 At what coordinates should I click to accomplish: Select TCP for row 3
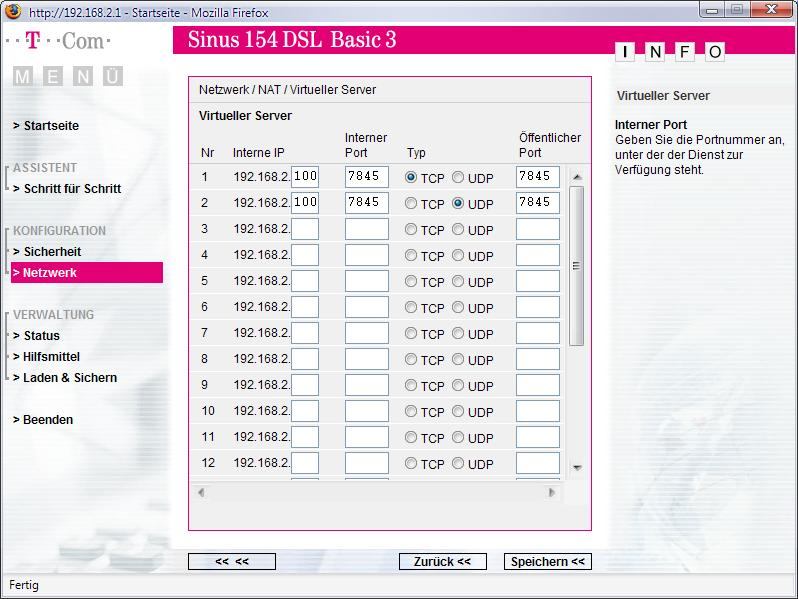pyautogui.click(x=411, y=229)
